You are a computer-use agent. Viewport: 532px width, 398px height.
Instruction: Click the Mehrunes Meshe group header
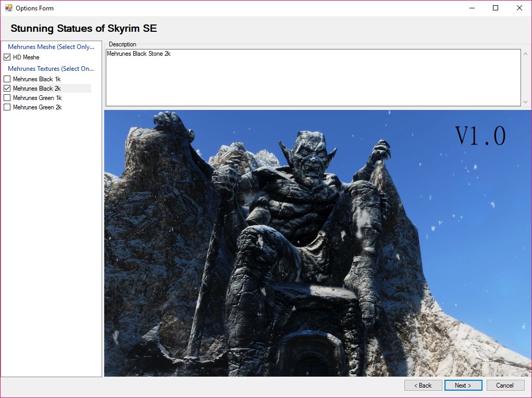tap(51, 47)
